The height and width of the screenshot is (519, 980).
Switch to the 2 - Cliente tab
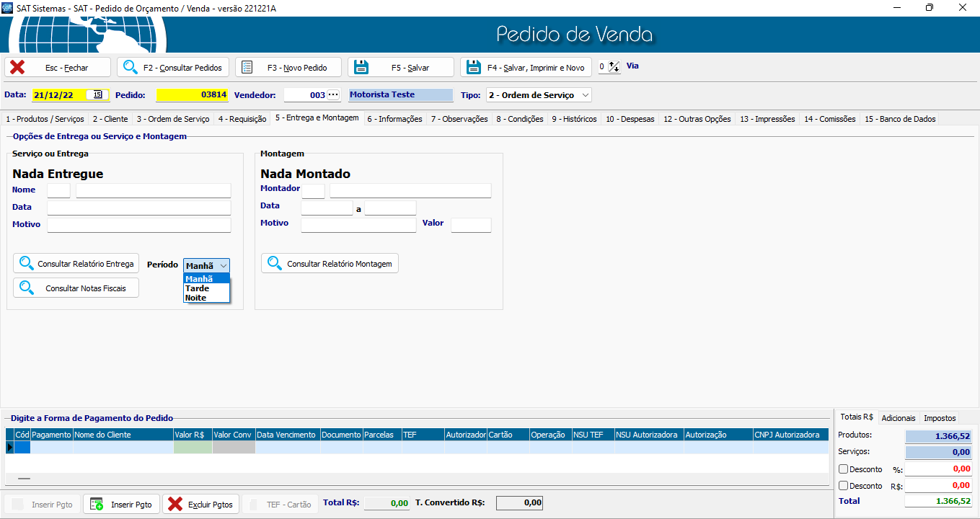pos(110,119)
